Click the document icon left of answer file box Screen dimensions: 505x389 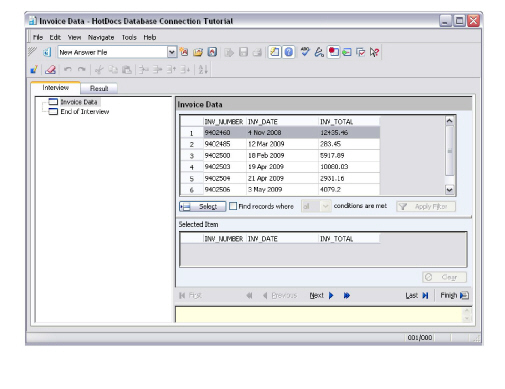click(x=47, y=52)
